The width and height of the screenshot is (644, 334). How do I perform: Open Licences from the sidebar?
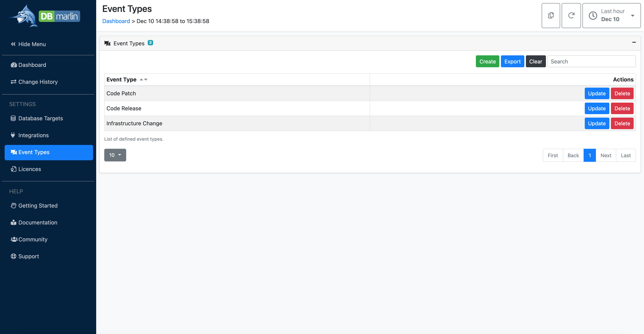click(x=29, y=169)
